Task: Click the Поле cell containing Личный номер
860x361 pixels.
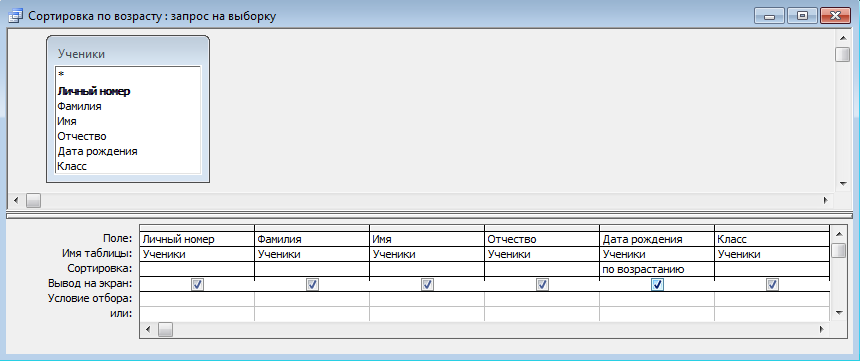Action: (x=197, y=239)
